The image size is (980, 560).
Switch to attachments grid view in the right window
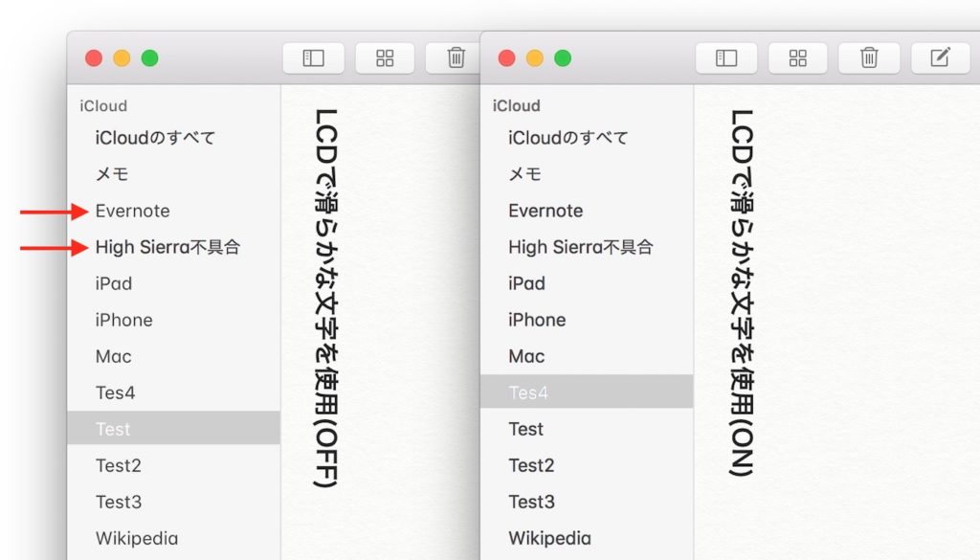[798, 58]
